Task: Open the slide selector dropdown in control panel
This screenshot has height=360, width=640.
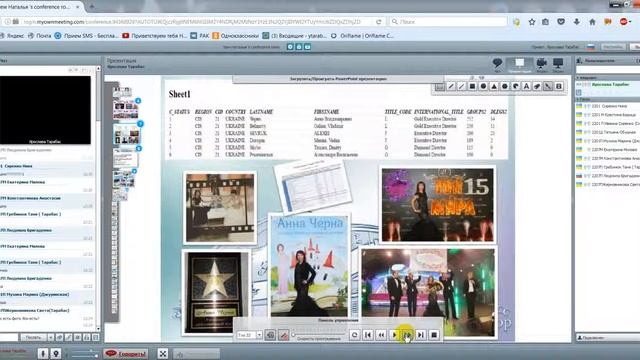Action: click(259, 335)
